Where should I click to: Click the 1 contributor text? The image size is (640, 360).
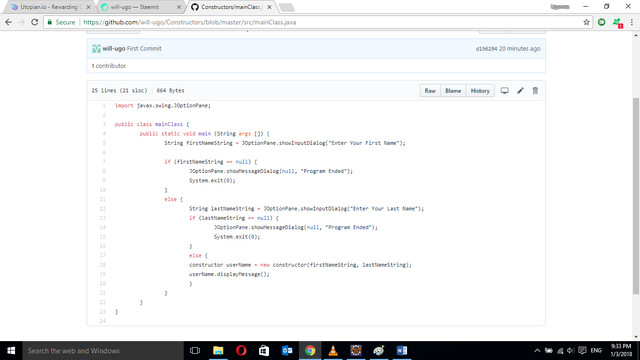pyautogui.click(x=109, y=66)
